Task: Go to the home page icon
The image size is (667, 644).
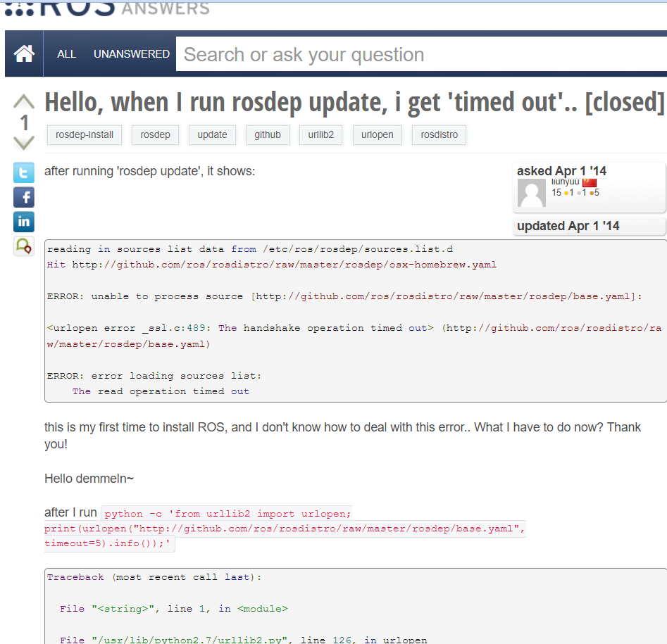Action: coord(24,54)
